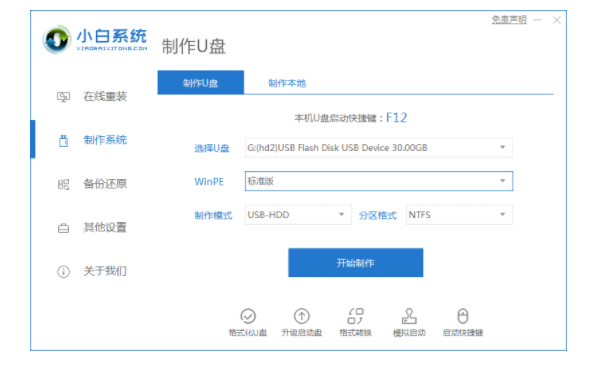Viewport: 613px width, 374px height.
Task: Select the 制作U盘 tab
Action: (x=201, y=82)
